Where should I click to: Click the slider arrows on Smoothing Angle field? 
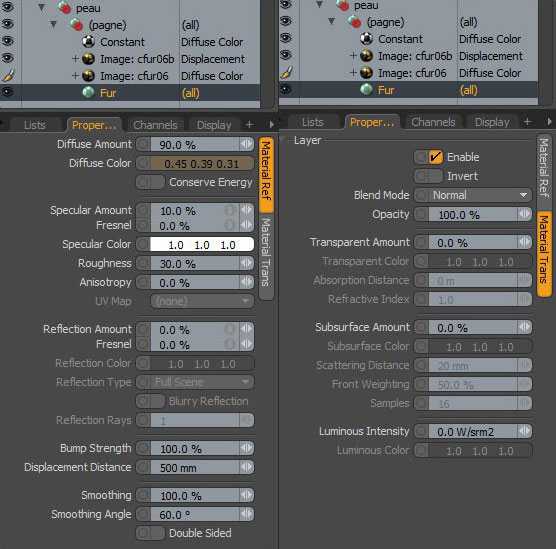[246, 514]
